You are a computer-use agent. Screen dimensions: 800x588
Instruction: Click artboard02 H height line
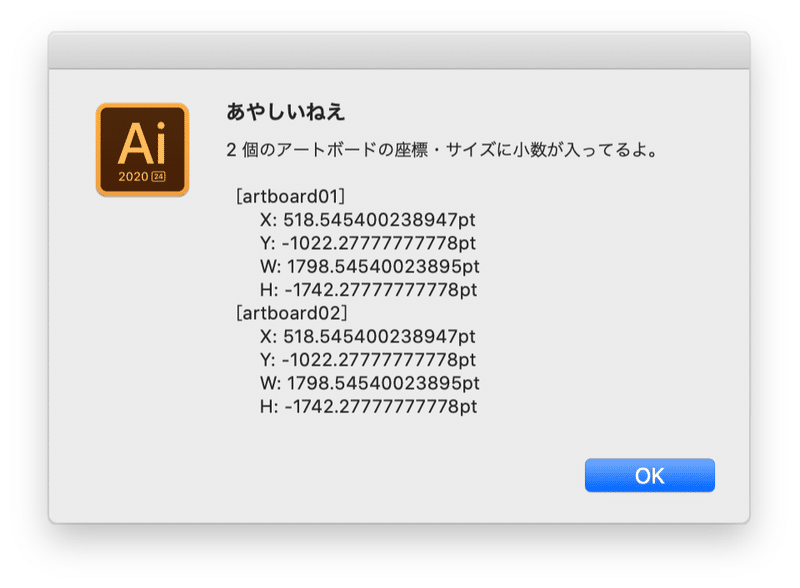[368, 407]
